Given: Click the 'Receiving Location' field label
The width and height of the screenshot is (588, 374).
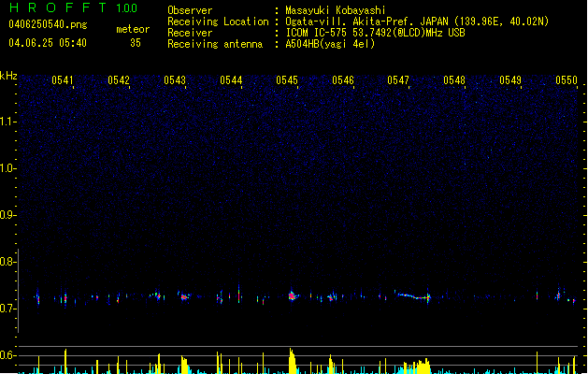Looking at the screenshot, I should point(218,22).
